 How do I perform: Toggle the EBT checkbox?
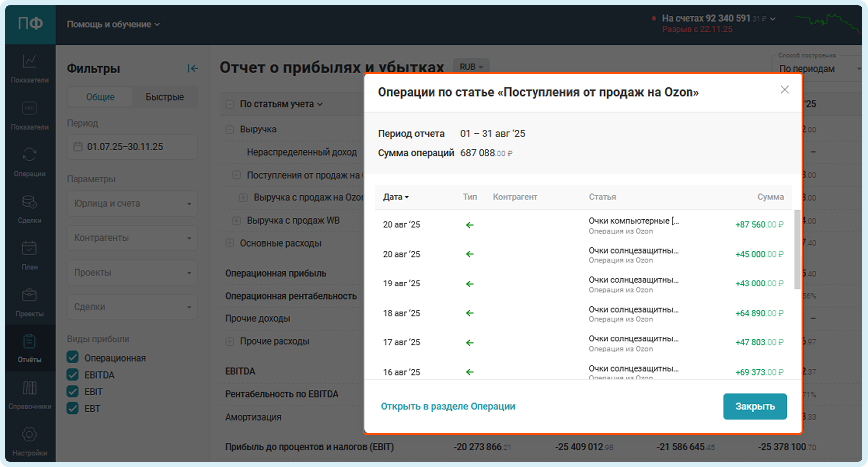73,408
